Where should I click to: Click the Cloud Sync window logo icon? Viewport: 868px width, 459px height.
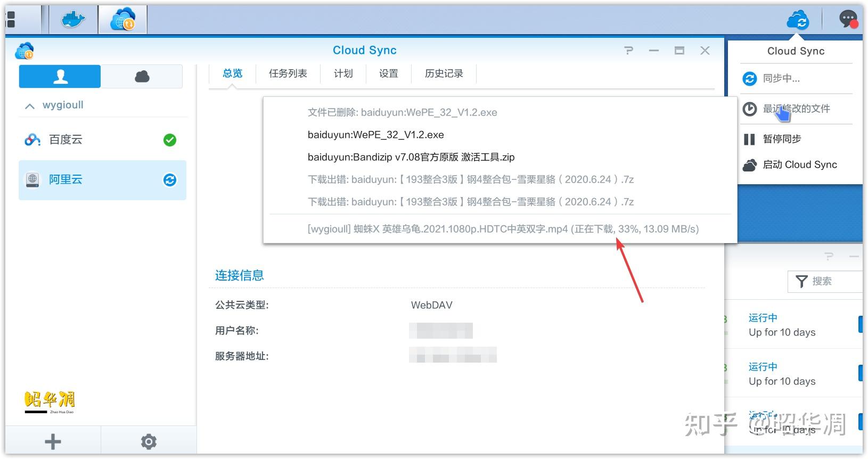(25, 51)
